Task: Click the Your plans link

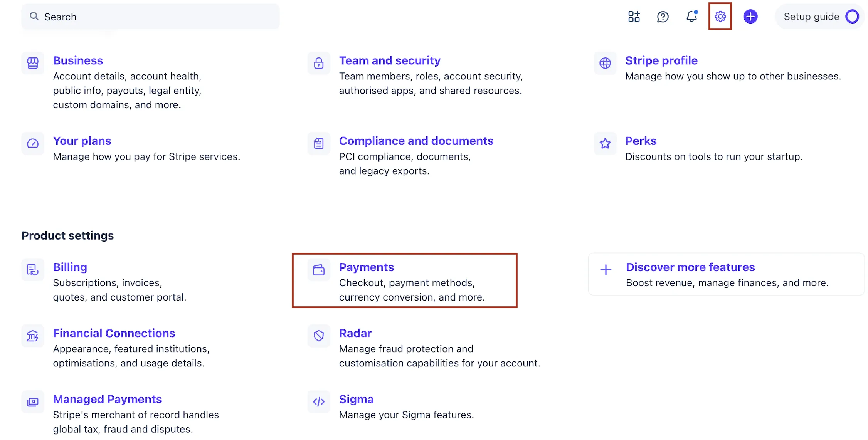Action: [82, 141]
